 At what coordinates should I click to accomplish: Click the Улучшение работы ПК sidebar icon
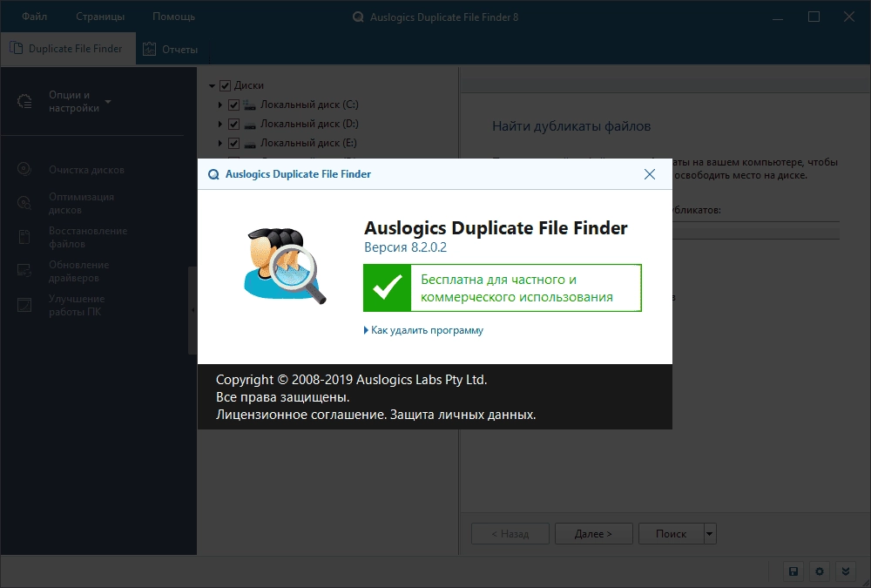(x=24, y=305)
